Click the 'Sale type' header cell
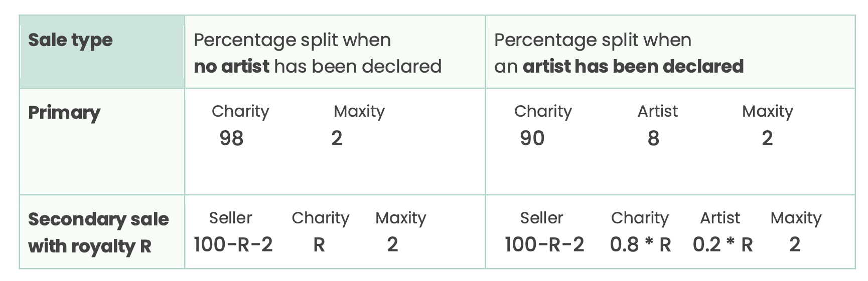The width and height of the screenshot is (868, 281). [102, 52]
